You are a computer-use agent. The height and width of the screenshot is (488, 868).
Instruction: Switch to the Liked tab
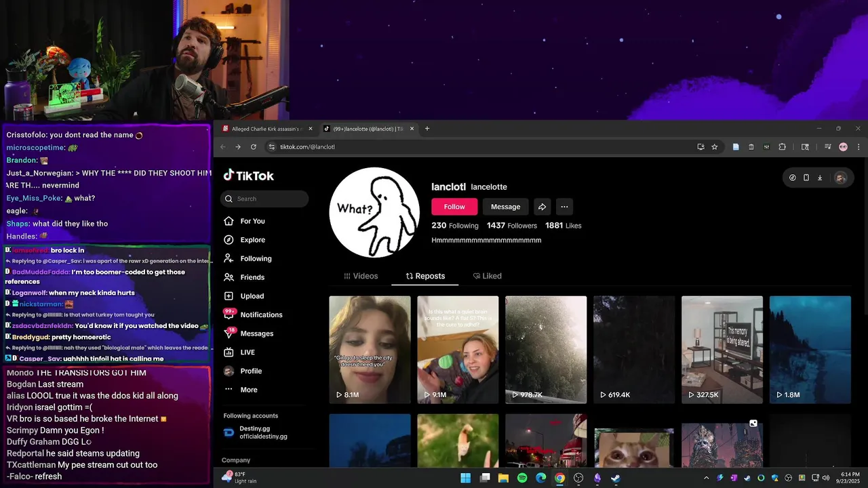487,276
